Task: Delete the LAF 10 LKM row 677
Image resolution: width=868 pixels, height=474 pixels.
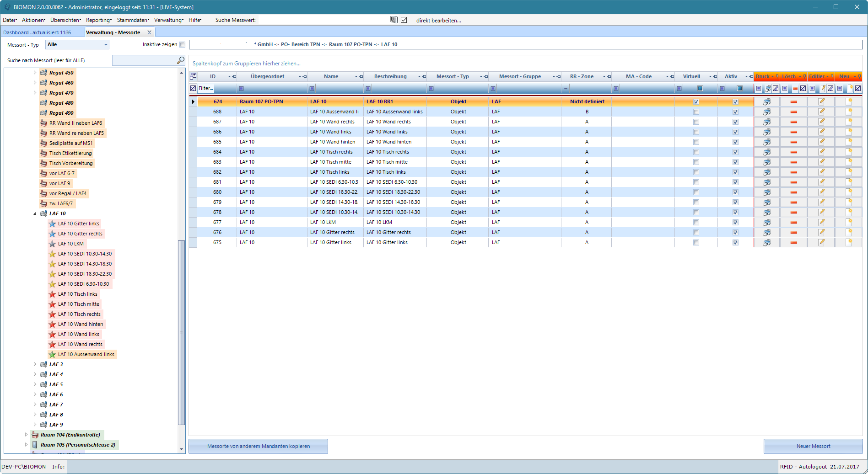Action: click(x=794, y=223)
